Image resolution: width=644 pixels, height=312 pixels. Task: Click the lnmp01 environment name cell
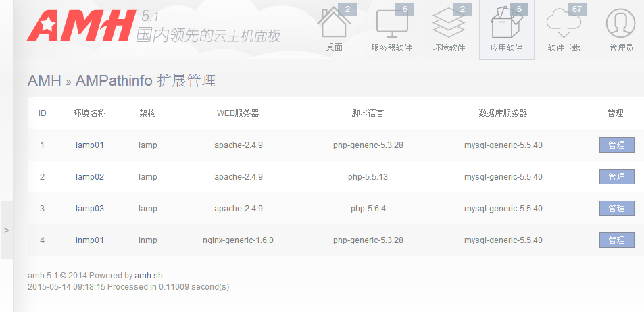coord(89,240)
